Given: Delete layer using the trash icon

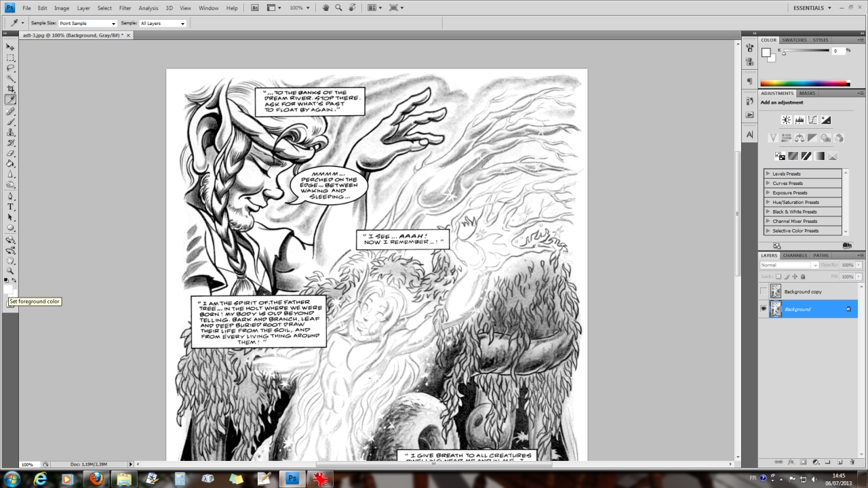Looking at the screenshot, I should tap(852, 462).
